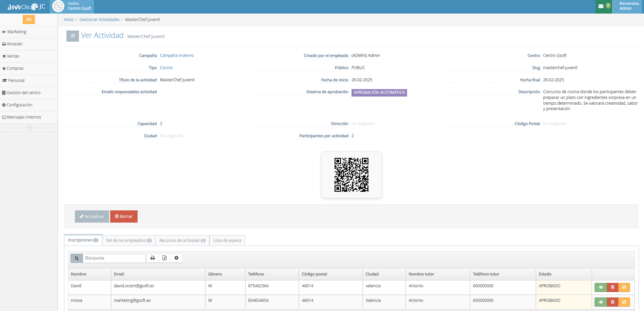Click the APROBACIÓN AUTOMÁTICA badge
Image resolution: width=644 pixels, height=311 pixels.
379,92
